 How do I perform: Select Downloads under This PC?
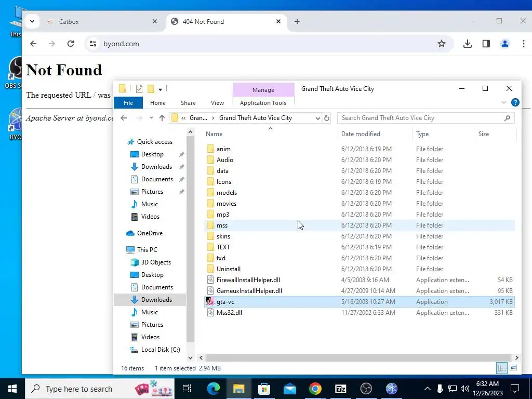tap(156, 300)
